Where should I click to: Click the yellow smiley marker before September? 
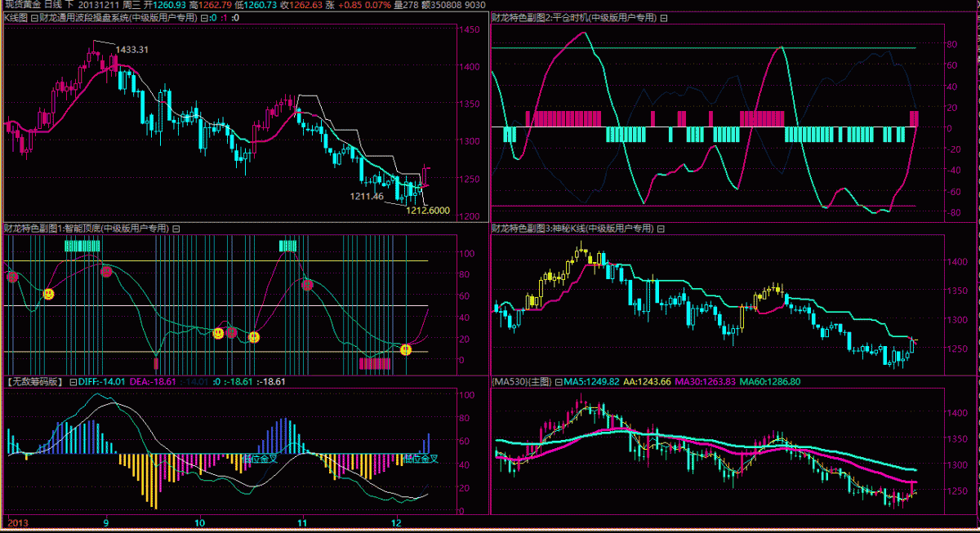click(48, 293)
